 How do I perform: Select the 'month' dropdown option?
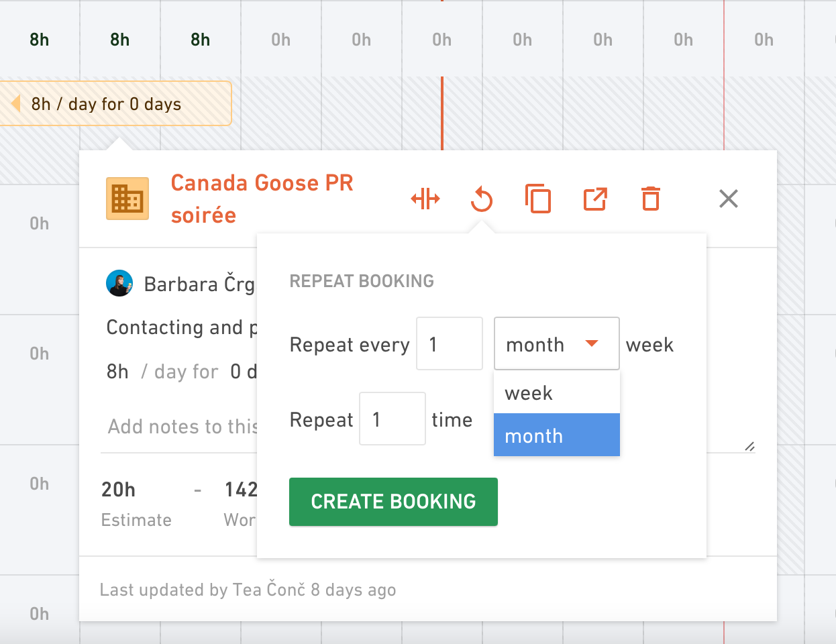point(557,435)
